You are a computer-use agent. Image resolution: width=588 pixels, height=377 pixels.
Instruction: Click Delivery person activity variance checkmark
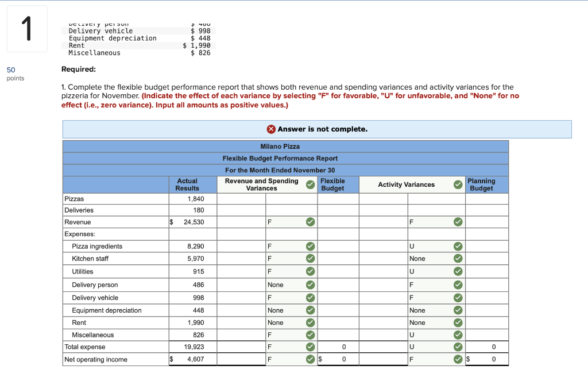(458, 284)
